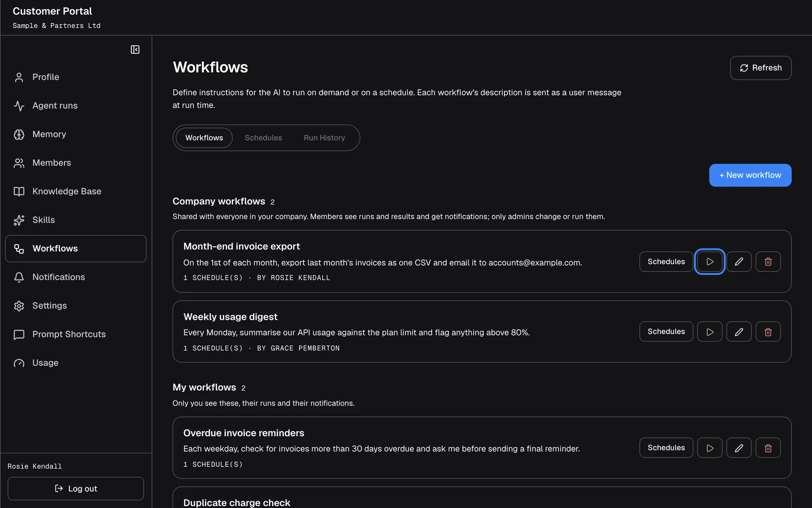Edit the Month-end invoice export workflow
The image size is (812, 508).
click(739, 261)
